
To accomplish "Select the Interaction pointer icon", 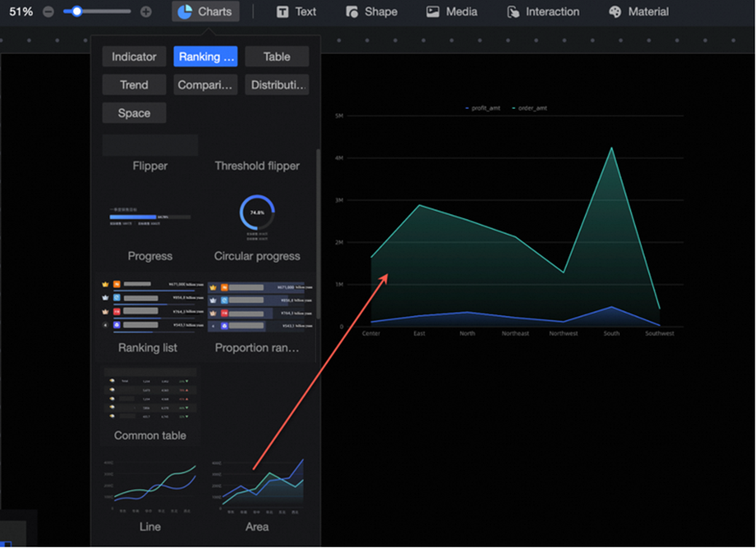I will tap(513, 12).
